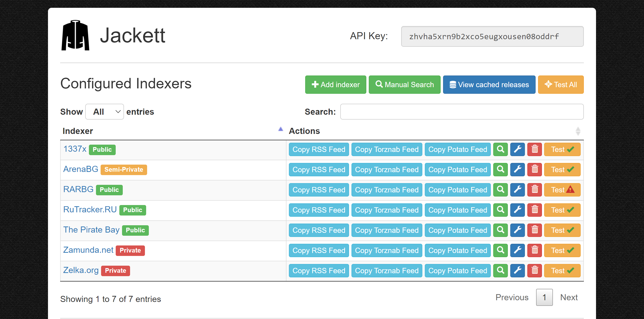Viewport: 644px width, 319px height.
Task: Copy Torznab Feed for Zelka.org
Action: coord(387,271)
